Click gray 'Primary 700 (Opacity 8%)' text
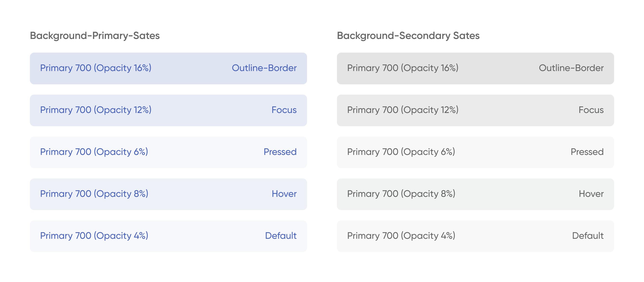 [401, 194]
